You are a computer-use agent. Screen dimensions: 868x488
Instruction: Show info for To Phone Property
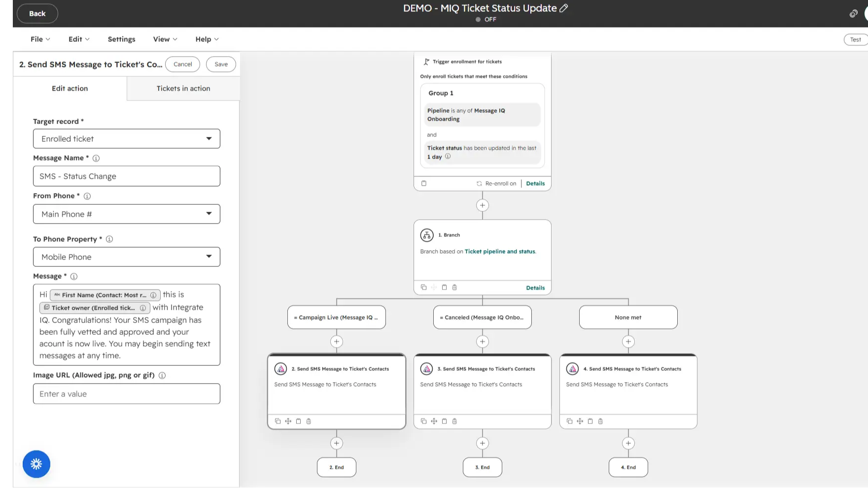(x=109, y=239)
